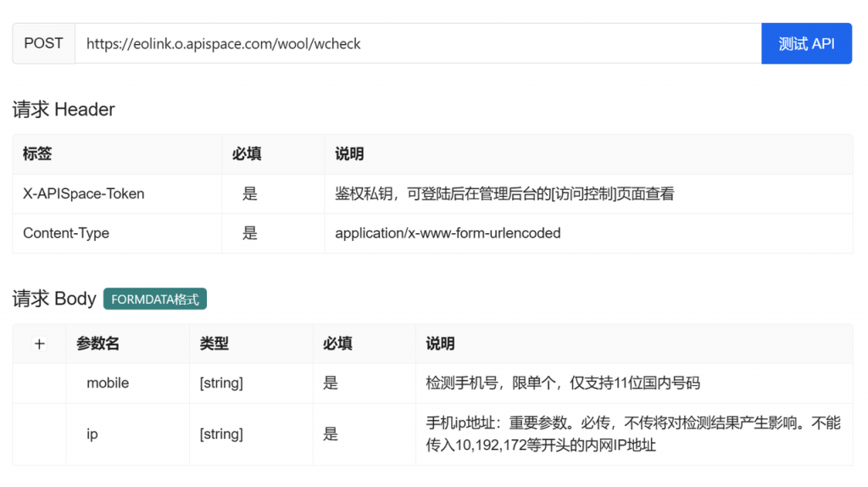The width and height of the screenshot is (868, 487).
Task: Click the FORMDATA格式 badge
Action: click(155, 299)
